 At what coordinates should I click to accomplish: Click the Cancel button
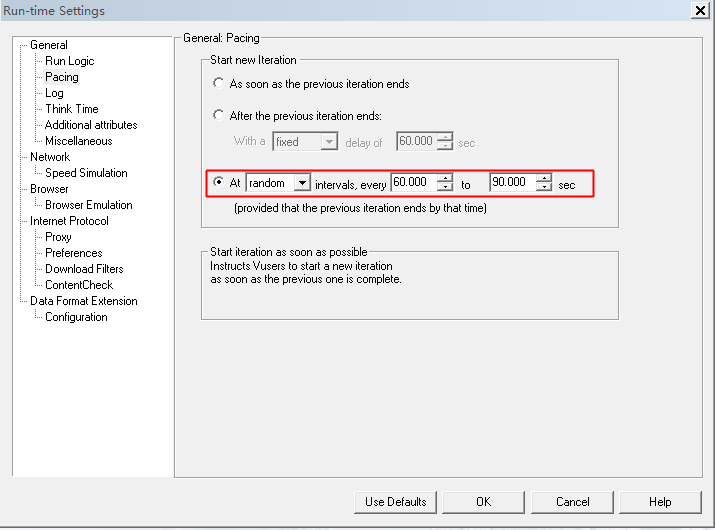[x=572, y=502]
